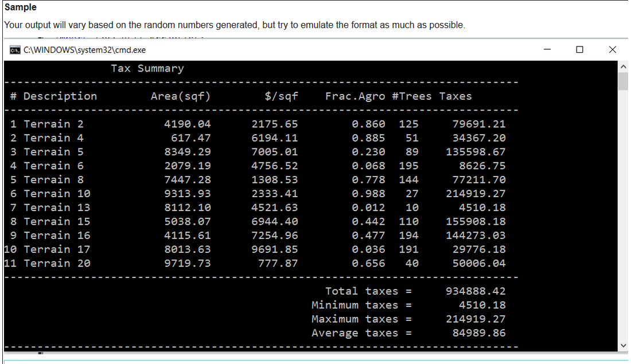Click tree count 144
The image size is (631, 364).
(x=408, y=180)
